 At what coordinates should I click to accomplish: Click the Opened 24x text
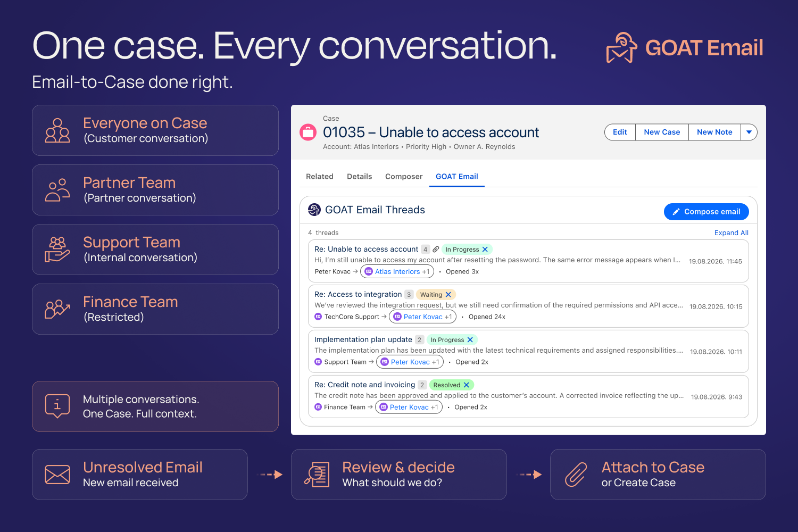tap(487, 317)
